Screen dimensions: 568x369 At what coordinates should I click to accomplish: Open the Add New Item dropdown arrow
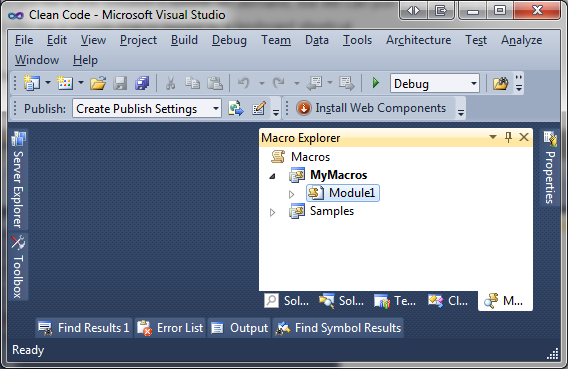tap(81, 83)
